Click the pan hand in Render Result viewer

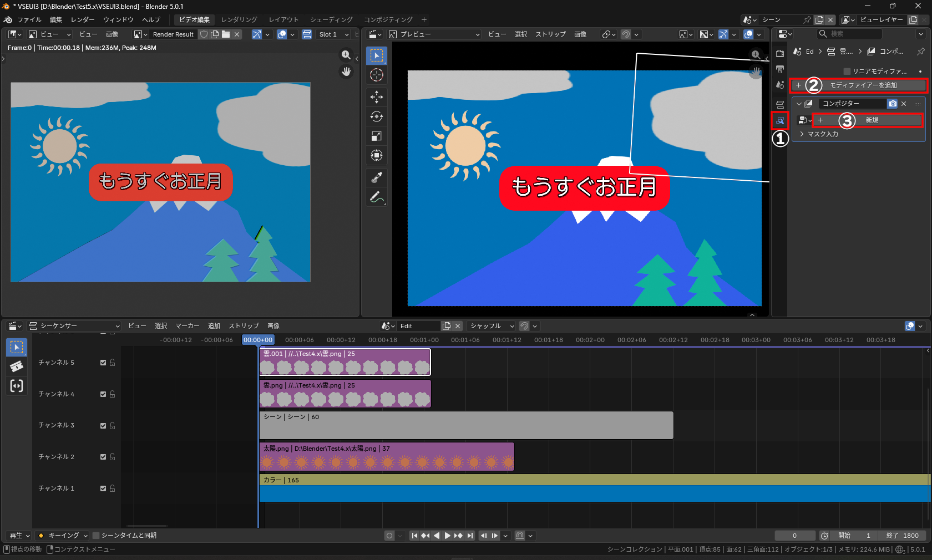pyautogui.click(x=346, y=72)
